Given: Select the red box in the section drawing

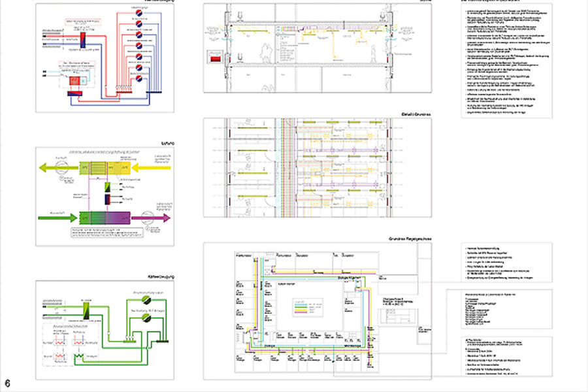Looking at the screenshot, I should click(216, 58).
